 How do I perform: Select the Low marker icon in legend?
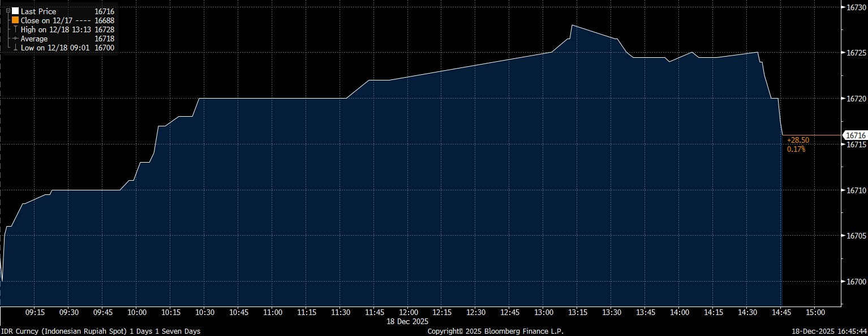coord(15,48)
